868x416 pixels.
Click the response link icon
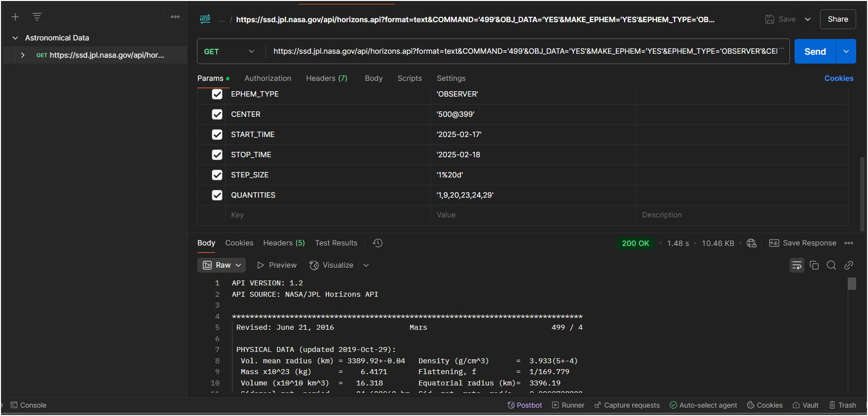coord(849,265)
